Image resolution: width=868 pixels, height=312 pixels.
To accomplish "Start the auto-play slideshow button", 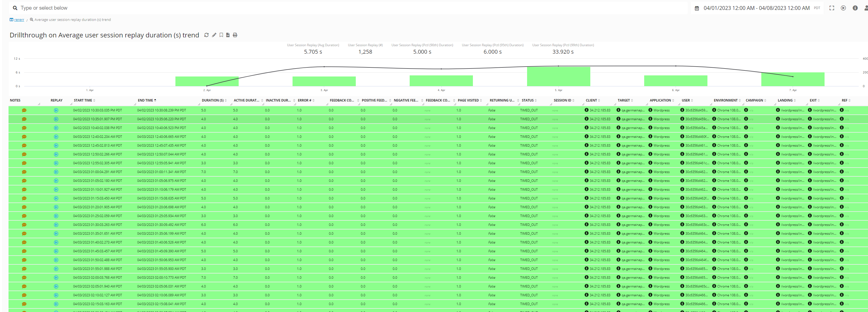I will 843,8.
